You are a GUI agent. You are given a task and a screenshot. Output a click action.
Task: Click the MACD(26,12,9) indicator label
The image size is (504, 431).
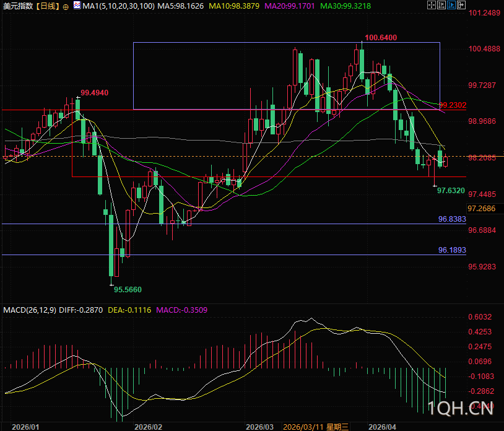[30, 310]
